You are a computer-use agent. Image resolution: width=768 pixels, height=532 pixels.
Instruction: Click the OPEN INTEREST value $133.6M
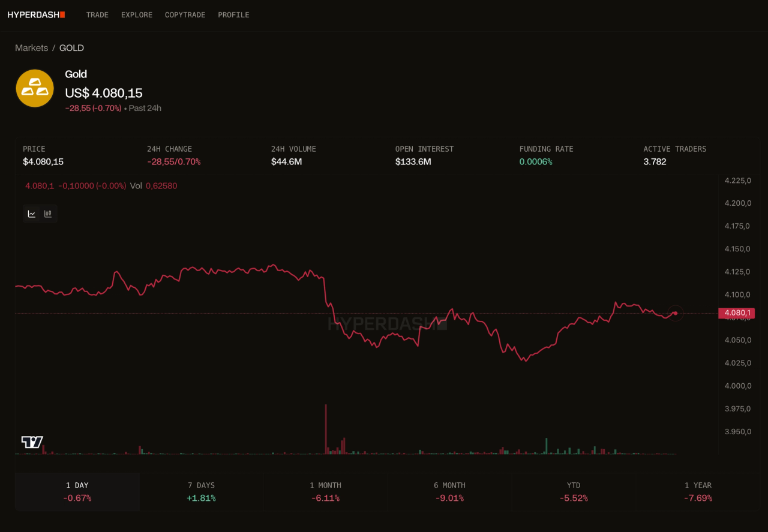(x=413, y=162)
